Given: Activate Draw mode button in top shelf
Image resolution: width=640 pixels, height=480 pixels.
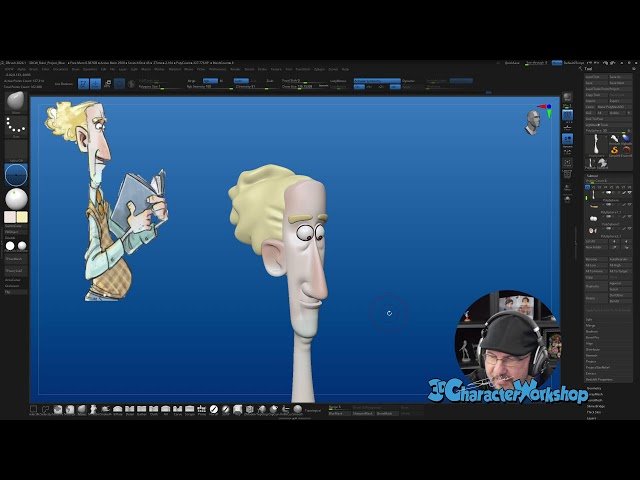Looking at the screenshot, I should click(95, 84).
